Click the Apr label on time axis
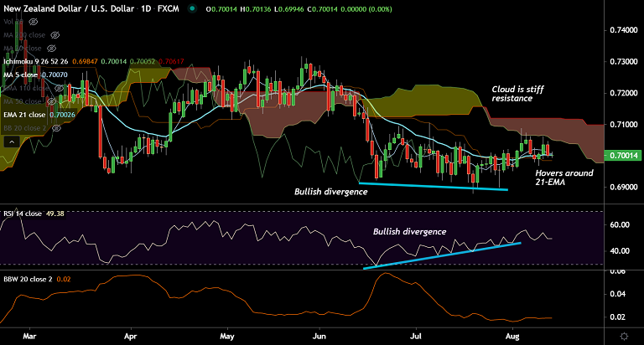Screen dimensions: 644x345 130,337
